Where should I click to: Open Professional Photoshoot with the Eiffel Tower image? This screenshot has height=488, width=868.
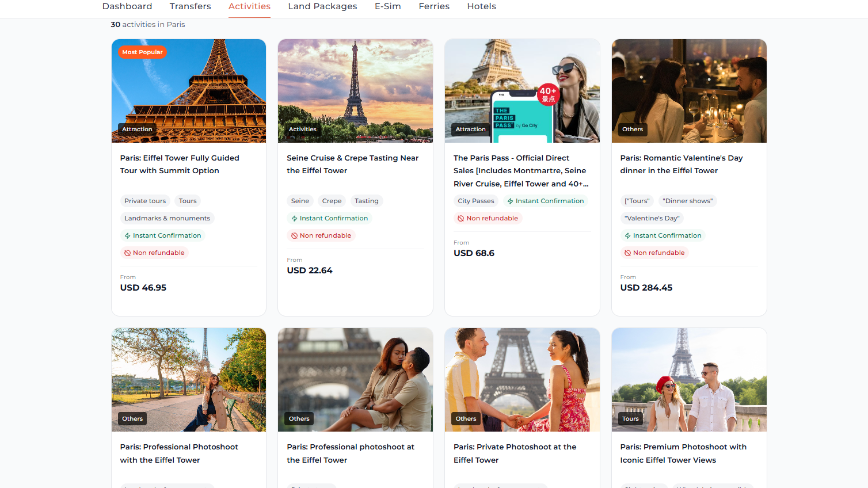point(189,380)
